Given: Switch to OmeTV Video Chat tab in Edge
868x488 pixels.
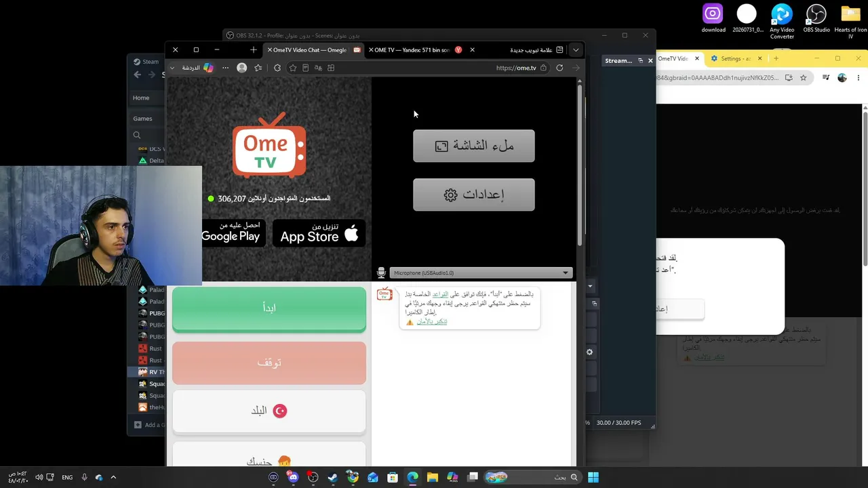Looking at the screenshot, I should 314,49.
